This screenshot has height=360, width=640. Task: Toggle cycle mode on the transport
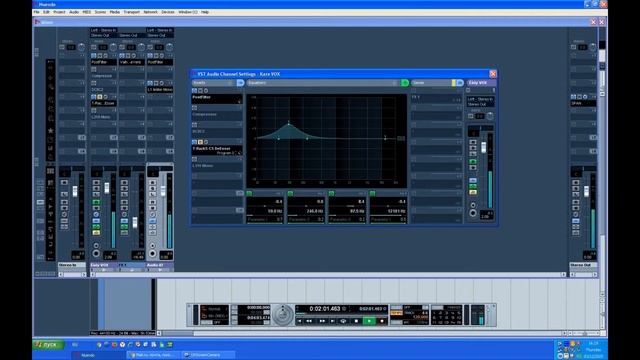[x=343, y=321]
